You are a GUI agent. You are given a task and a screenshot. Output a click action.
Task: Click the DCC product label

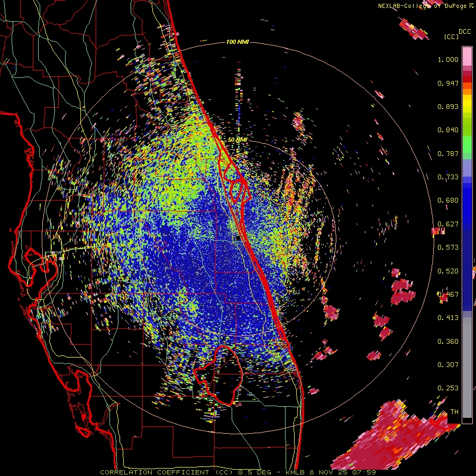464,32
